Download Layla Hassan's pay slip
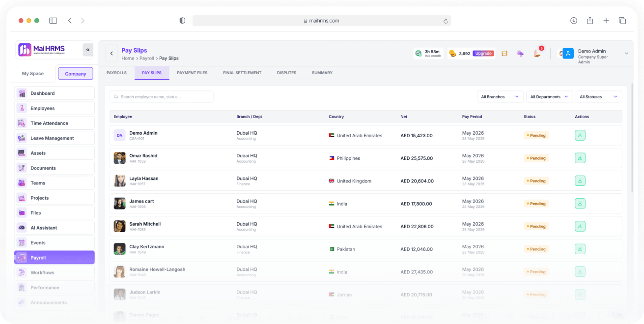 click(x=580, y=181)
